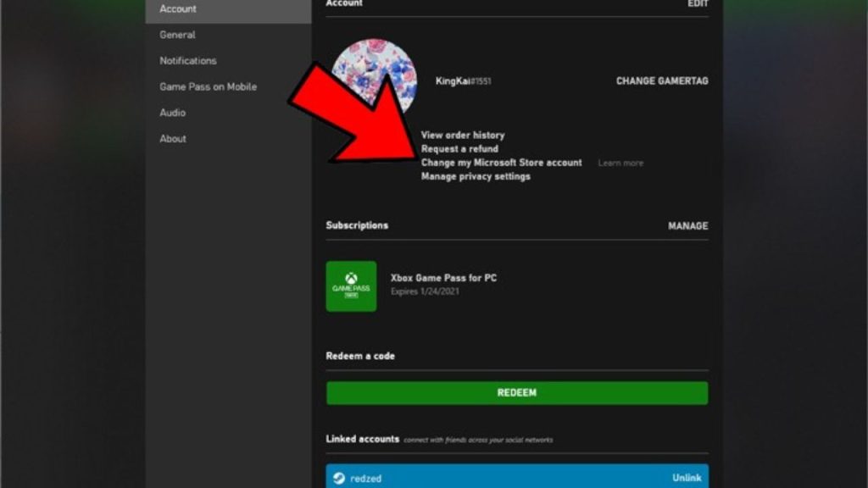Click the Steam logo icon
The image size is (868, 488).
coord(339,478)
